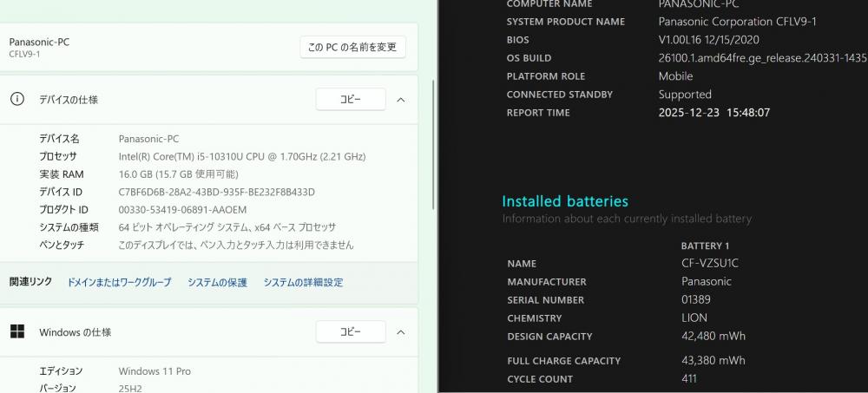This screenshot has height=393, width=868.
Task: Copy Windows specs with the Windows の仕様 コピー button
Action: (351, 331)
